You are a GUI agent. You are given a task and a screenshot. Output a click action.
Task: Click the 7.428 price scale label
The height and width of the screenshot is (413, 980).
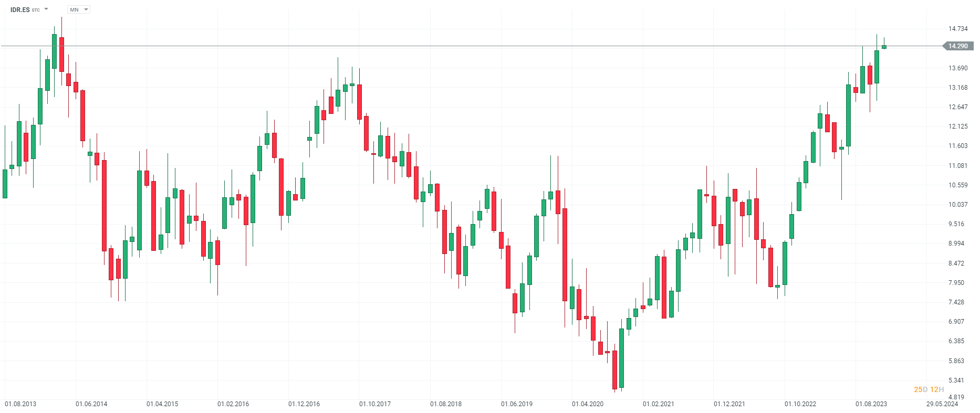pyautogui.click(x=956, y=302)
